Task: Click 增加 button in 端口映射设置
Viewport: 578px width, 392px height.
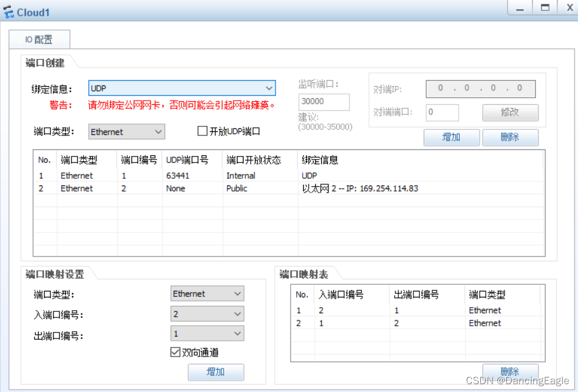Action: [x=216, y=372]
